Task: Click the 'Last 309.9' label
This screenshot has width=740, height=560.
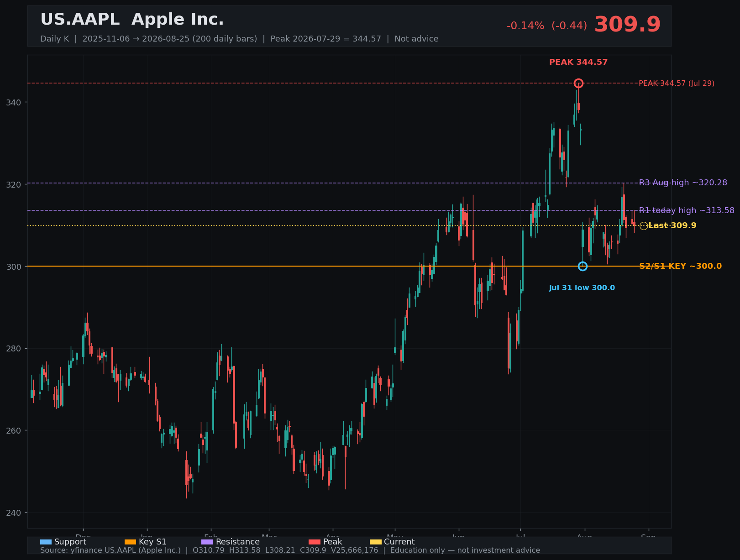Action: point(672,225)
